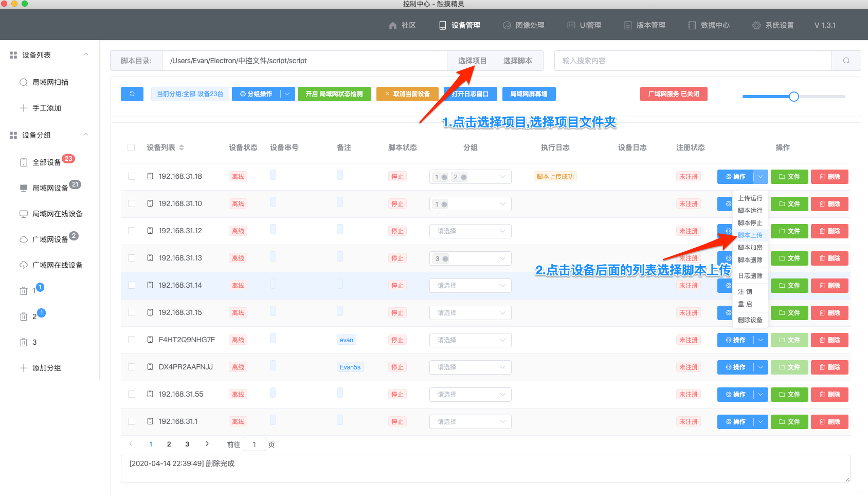Collapse the 设备列表 sidebar section

86,54
